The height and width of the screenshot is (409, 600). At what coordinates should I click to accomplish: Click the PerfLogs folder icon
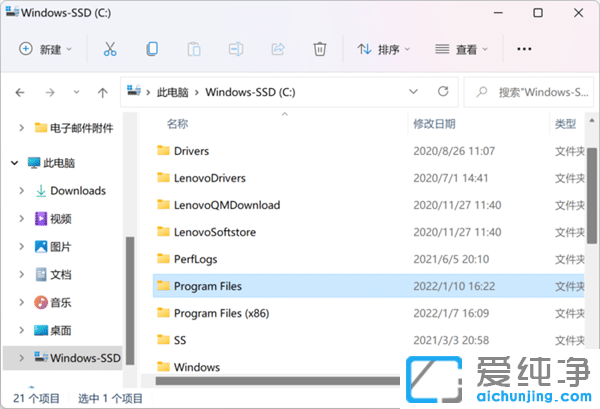click(x=163, y=259)
